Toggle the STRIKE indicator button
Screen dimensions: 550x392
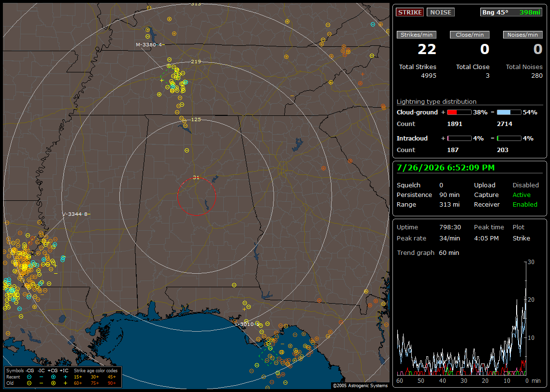click(410, 12)
